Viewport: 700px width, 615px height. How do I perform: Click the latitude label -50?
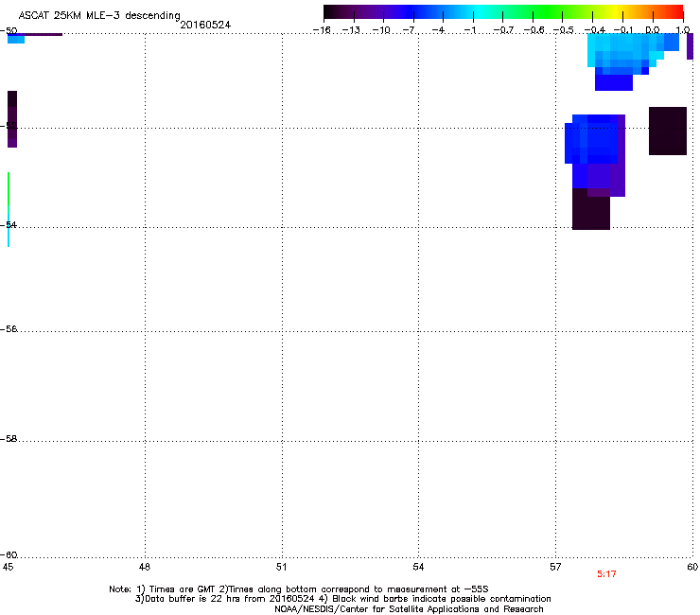[9, 31]
